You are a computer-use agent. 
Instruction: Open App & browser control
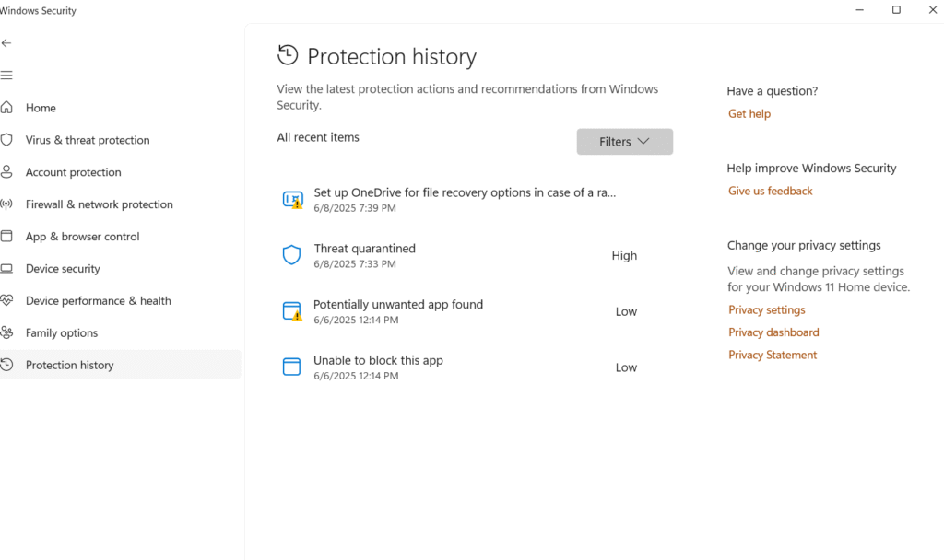coord(82,237)
